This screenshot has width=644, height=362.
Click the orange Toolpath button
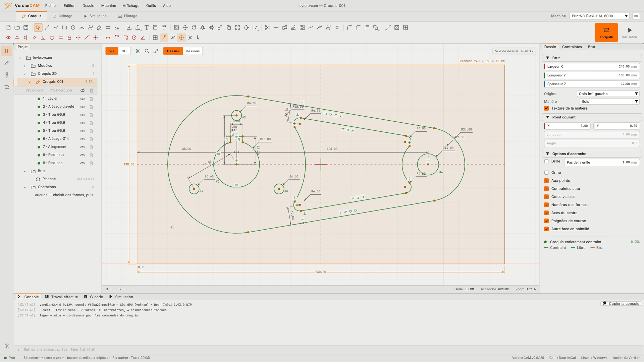[606, 33]
